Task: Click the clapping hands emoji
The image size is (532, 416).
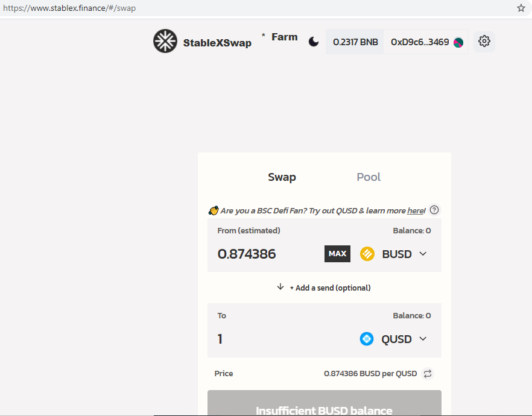Action: coord(214,210)
